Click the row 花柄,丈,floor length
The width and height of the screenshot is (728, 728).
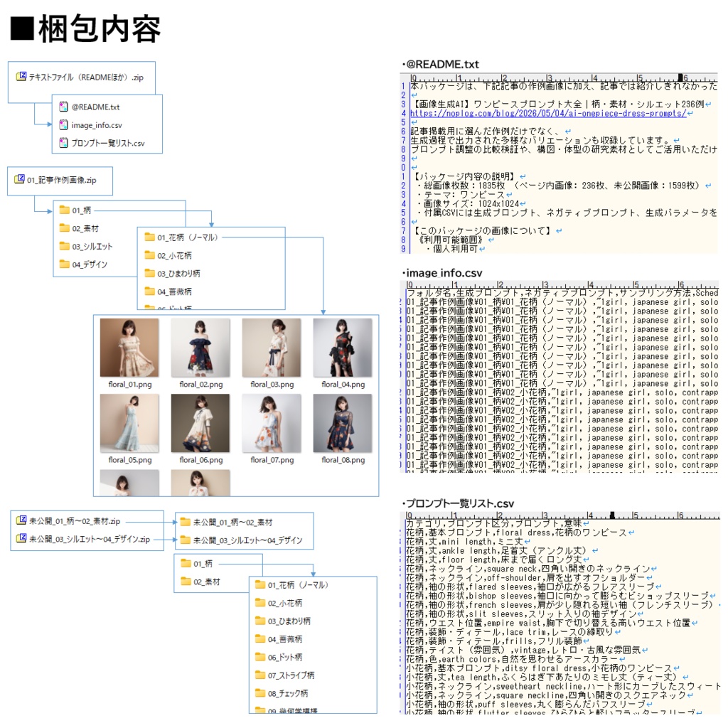tap(497, 560)
